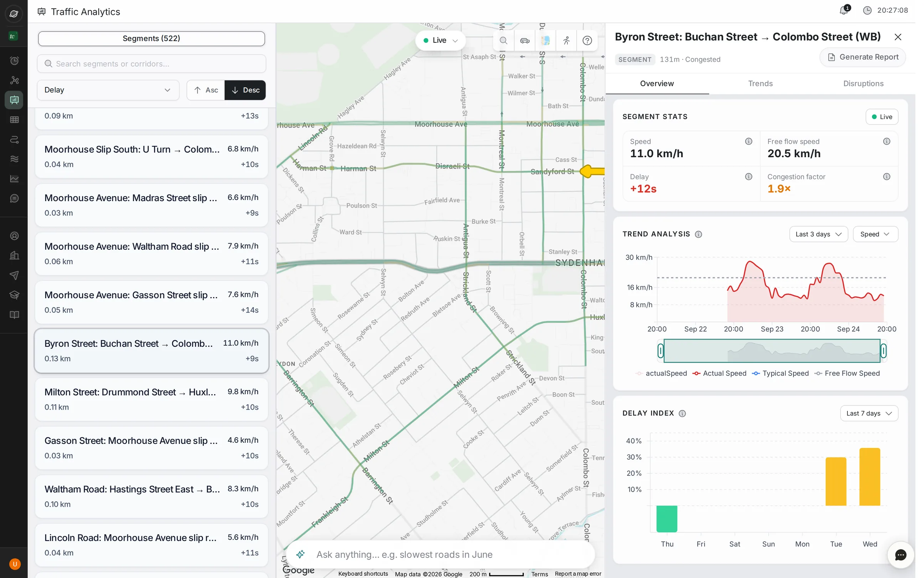Switch to the Trends tab
924x578 pixels.
click(x=760, y=84)
